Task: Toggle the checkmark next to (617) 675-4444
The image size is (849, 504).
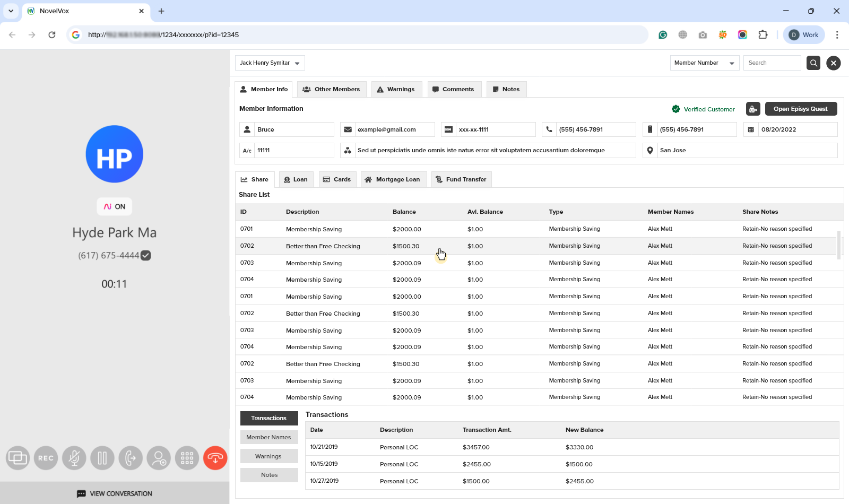Action: click(145, 255)
